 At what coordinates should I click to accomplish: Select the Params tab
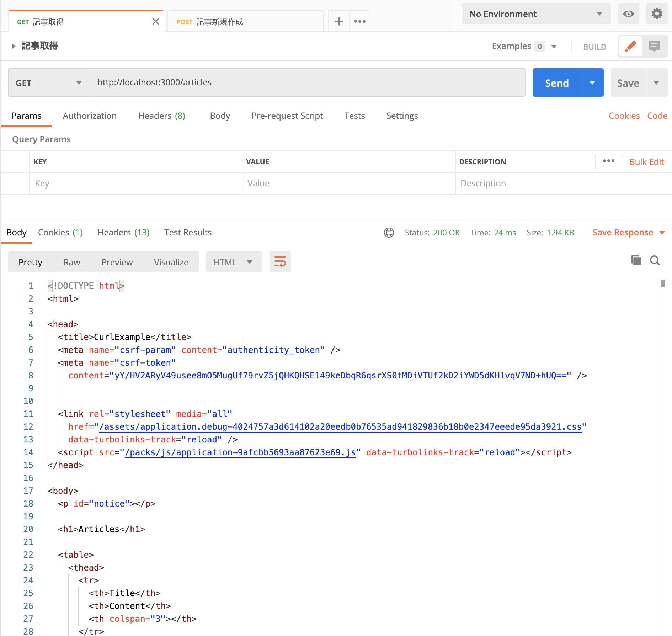[x=26, y=116]
